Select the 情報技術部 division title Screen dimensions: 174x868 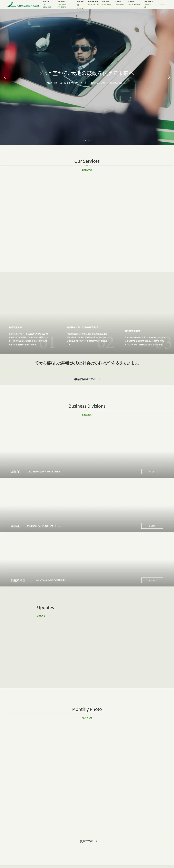[x=18, y=580]
